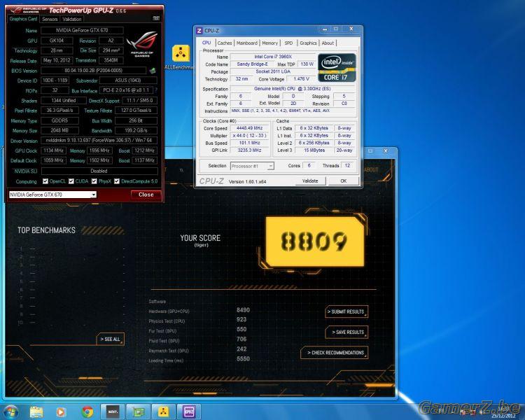Click the Threads value 12 in CPU-Z
The width and height of the screenshot is (525, 420).
pyautogui.click(x=347, y=165)
